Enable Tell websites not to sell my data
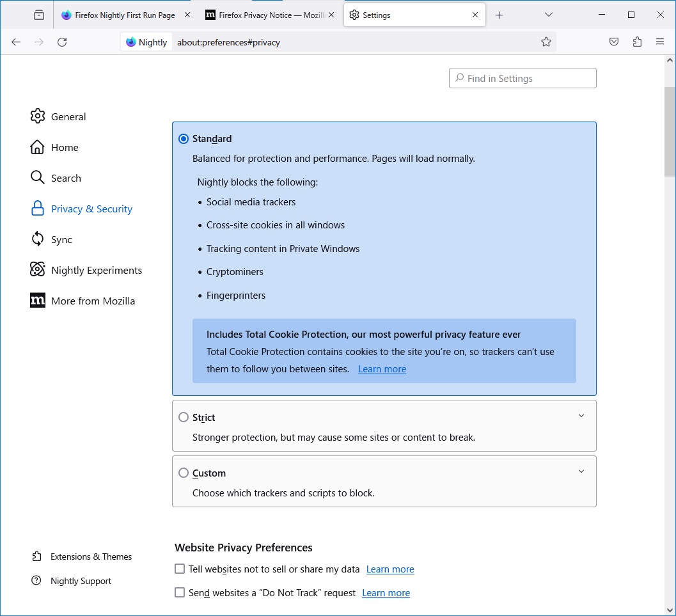 pos(180,569)
